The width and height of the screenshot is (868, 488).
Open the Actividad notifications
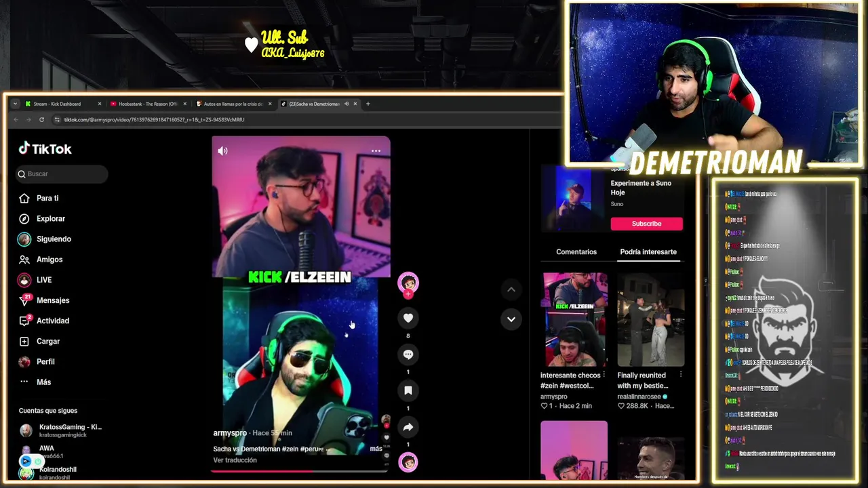point(44,321)
